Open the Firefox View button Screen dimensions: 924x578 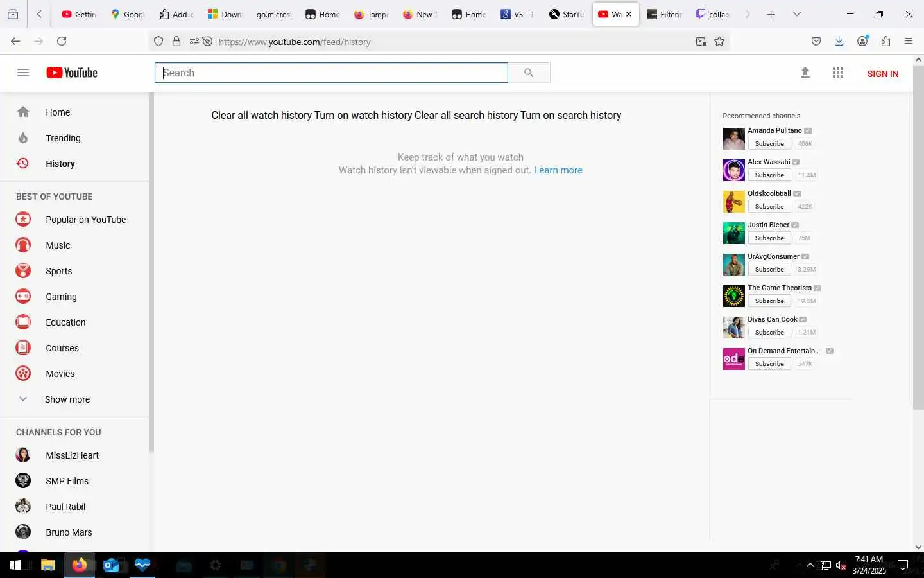tap(13, 14)
